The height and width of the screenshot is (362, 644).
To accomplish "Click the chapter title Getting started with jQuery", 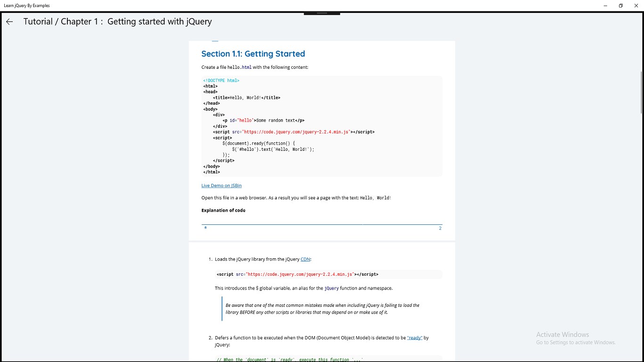I will [x=159, y=22].
